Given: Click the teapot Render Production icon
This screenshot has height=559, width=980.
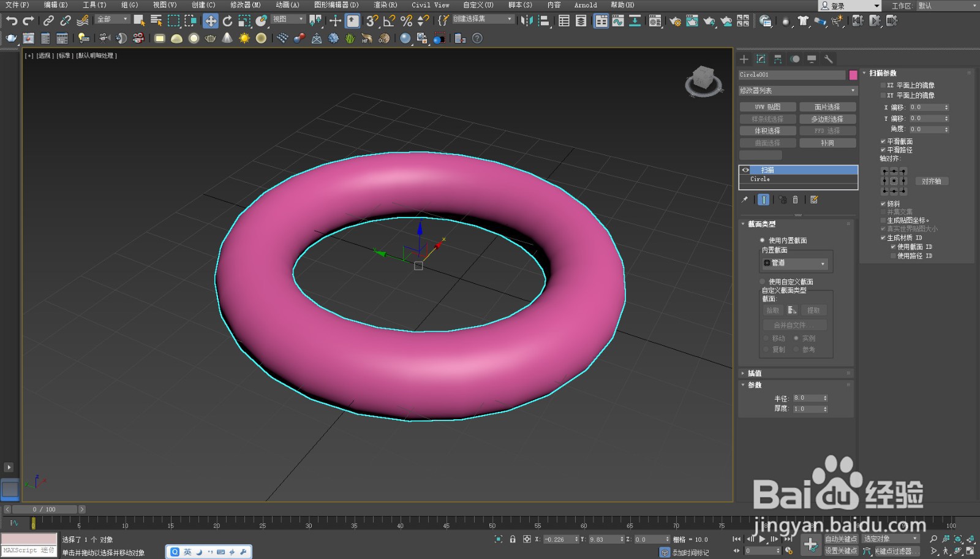Looking at the screenshot, I should pos(709,21).
